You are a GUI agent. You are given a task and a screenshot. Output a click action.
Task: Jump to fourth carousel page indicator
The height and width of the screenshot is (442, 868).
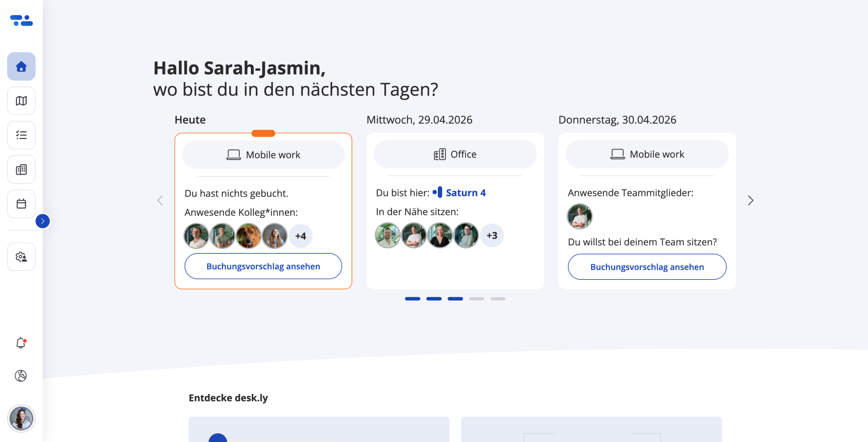[x=476, y=299]
